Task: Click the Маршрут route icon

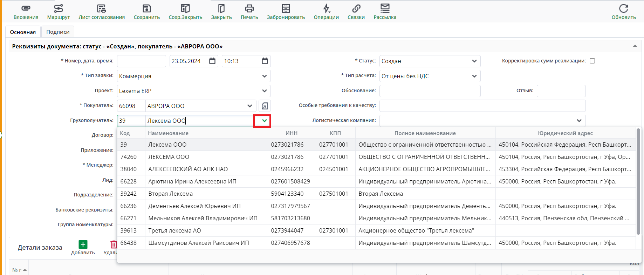Action: click(59, 8)
